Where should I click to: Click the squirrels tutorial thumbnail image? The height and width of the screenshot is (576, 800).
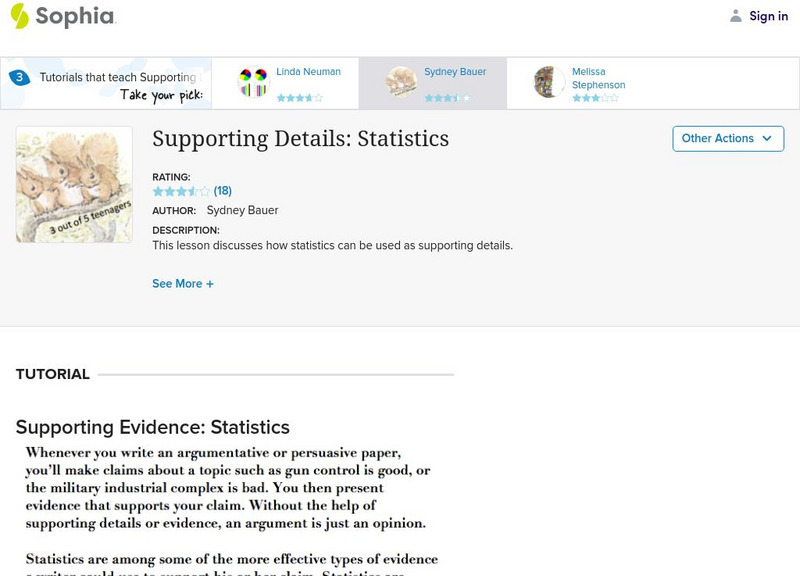click(74, 185)
